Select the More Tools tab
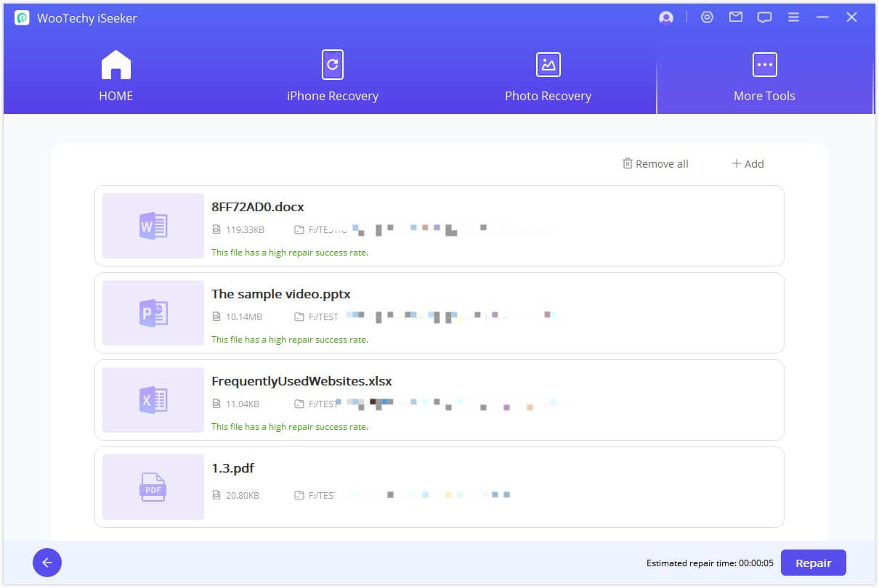 tap(764, 75)
